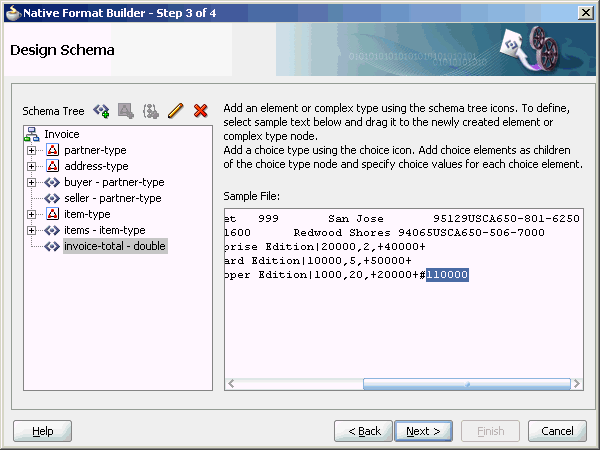Click the address-type complex type icon

click(52, 166)
